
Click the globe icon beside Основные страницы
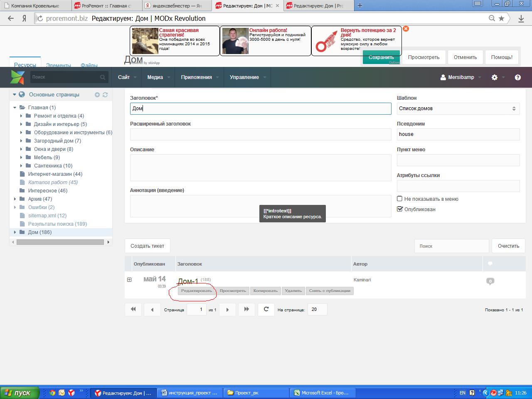(22, 94)
